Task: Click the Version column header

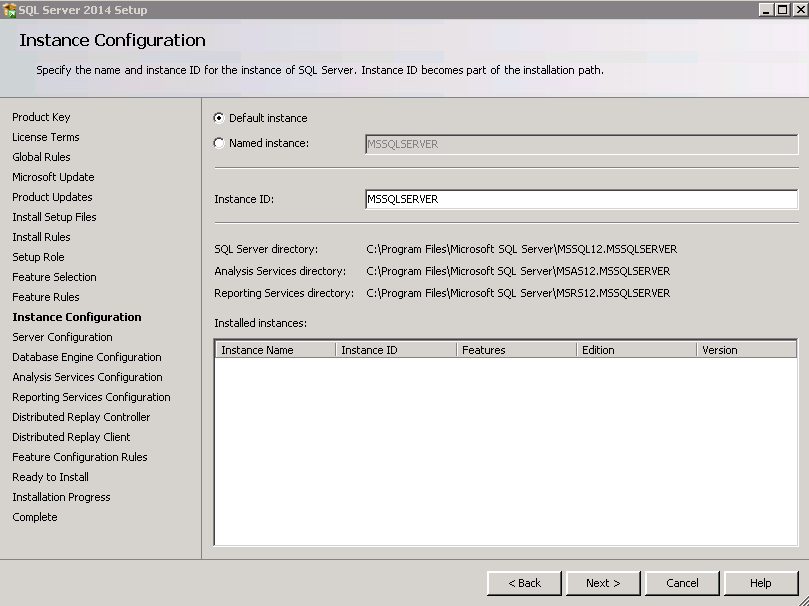Action: pos(747,350)
